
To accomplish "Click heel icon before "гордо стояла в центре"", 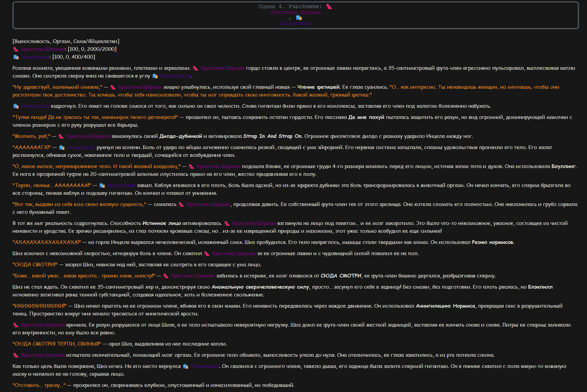I will [196, 68].
